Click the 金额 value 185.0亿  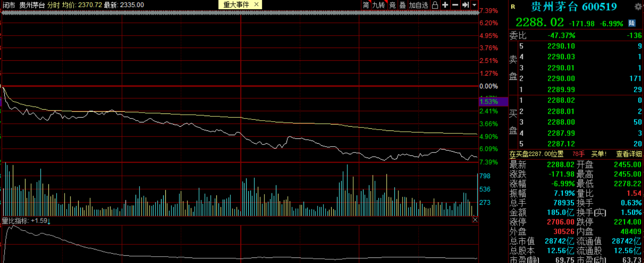pos(561,212)
